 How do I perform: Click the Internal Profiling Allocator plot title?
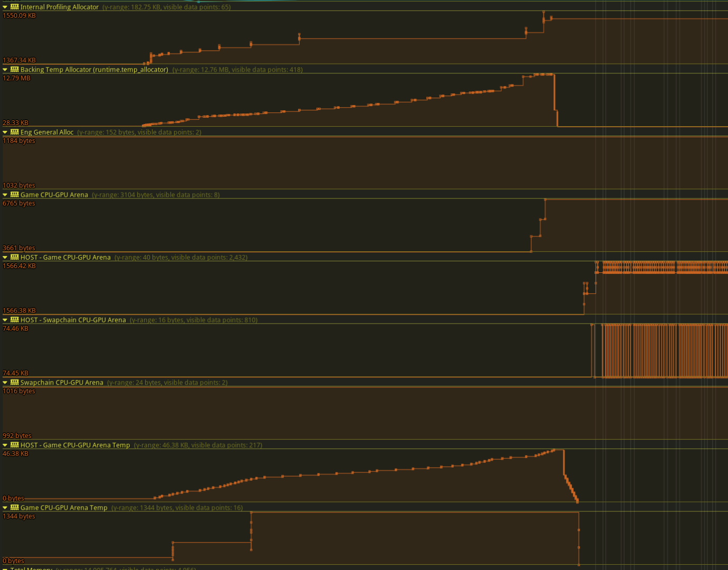(x=59, y=7)
